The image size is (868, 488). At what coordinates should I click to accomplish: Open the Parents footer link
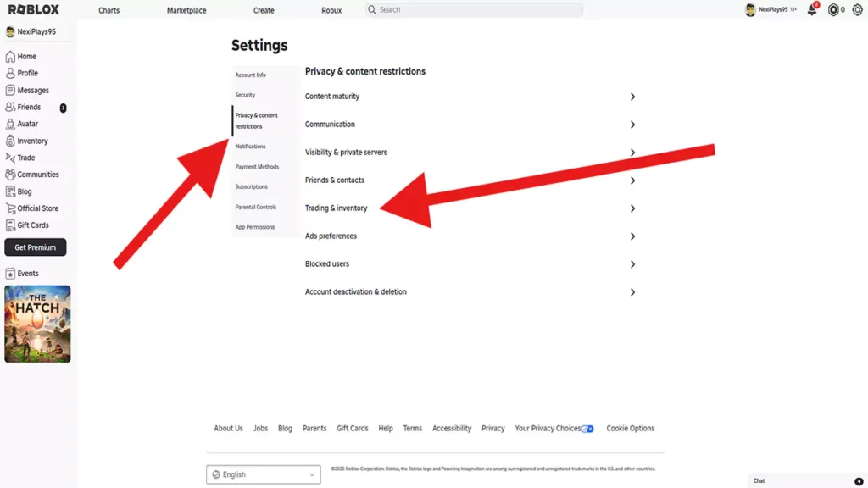click(314, 428)
